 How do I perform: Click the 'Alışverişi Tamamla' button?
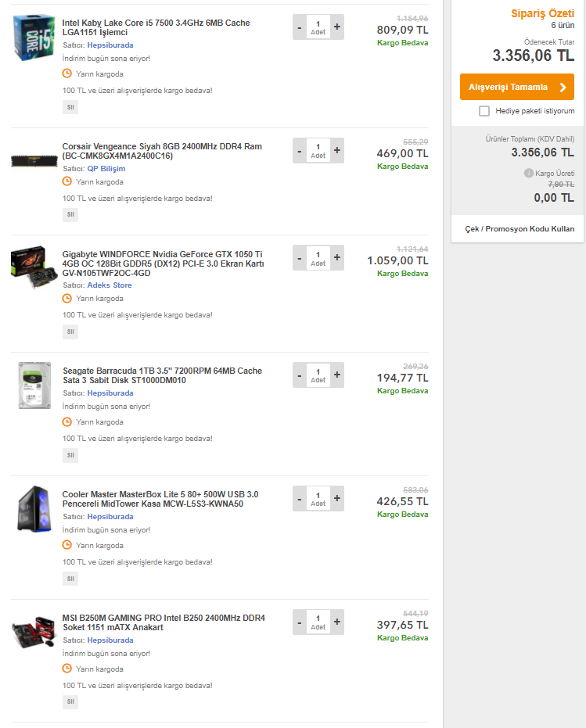pyautogui.click(x=516, y=87)
